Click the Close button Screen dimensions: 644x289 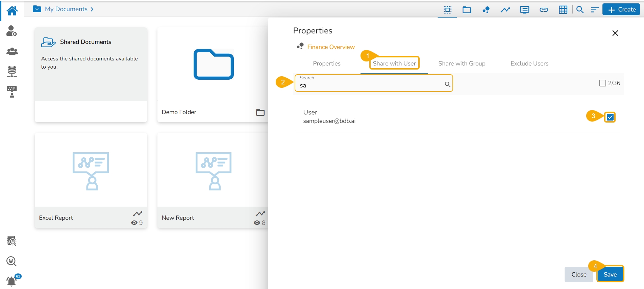579,274
